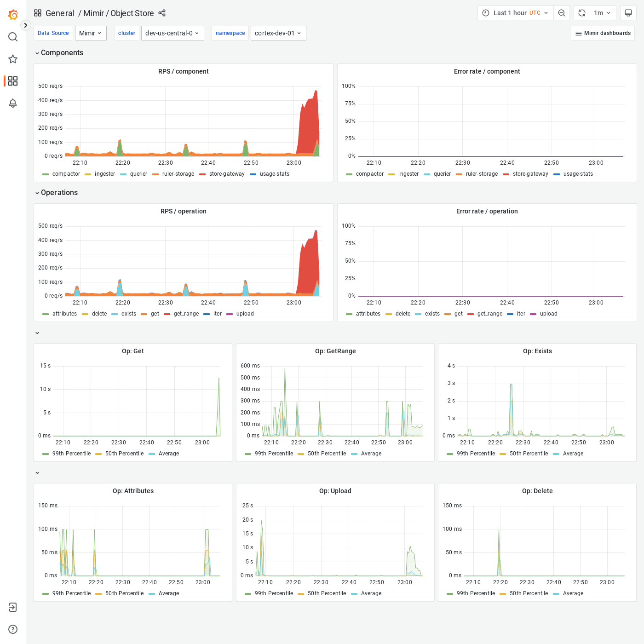Click the Data Source label link
The image size is (644, 644).
pyautogui.click(x=53, y=33)
